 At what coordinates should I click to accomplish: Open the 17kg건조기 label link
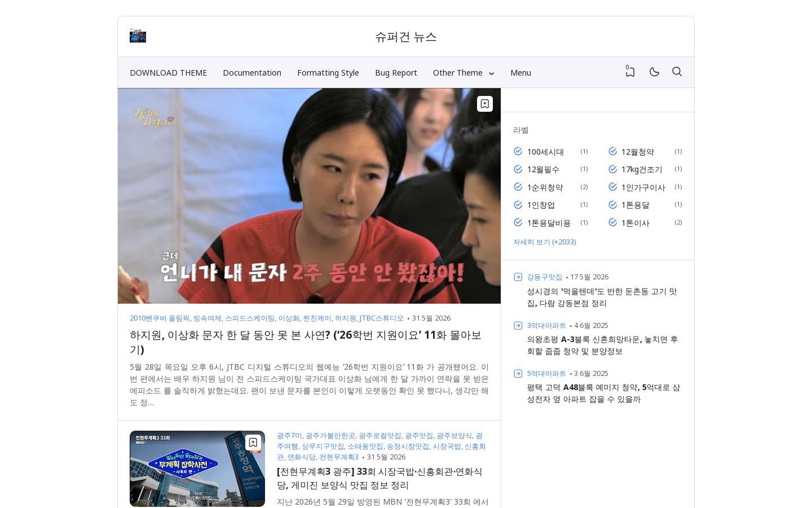point(642,169)
